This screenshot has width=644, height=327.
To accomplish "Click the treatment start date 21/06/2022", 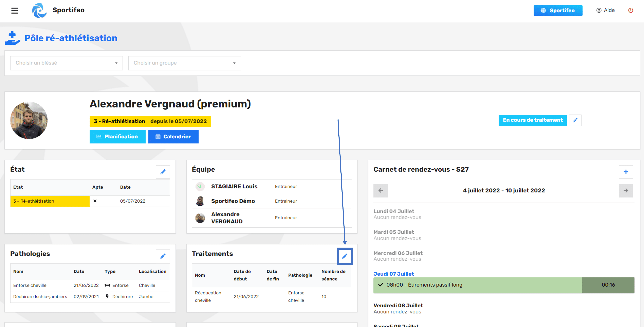I will pyautogui.click(x=246, y=297).
